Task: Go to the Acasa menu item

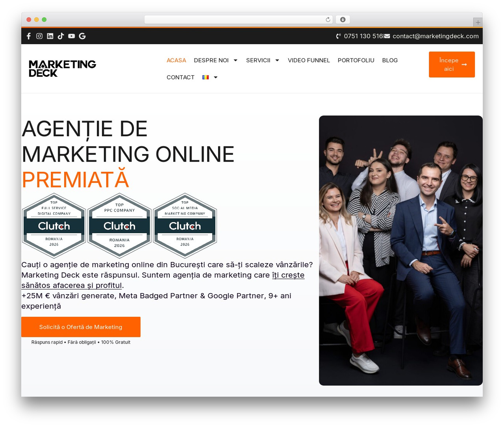Action: 176,60
